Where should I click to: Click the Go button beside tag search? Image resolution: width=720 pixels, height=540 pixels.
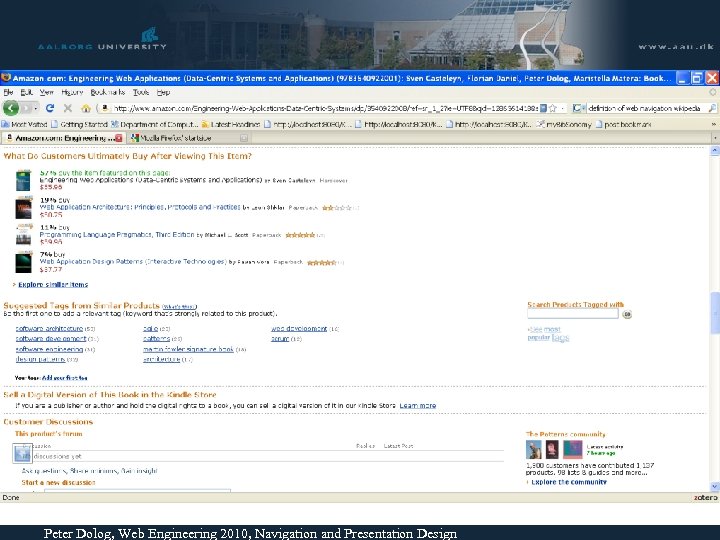[627, 315]
